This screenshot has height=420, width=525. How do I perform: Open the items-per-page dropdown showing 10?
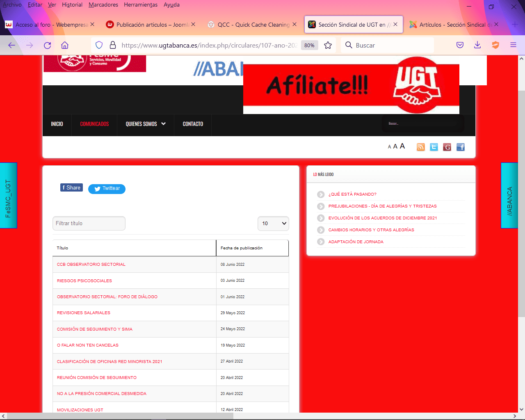point(273,224)
